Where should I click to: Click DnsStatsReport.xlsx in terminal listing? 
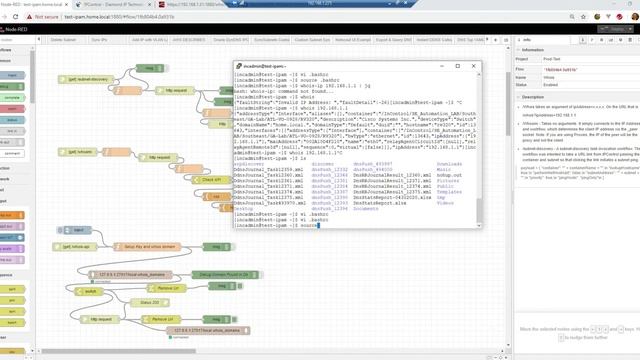(380, 203)
